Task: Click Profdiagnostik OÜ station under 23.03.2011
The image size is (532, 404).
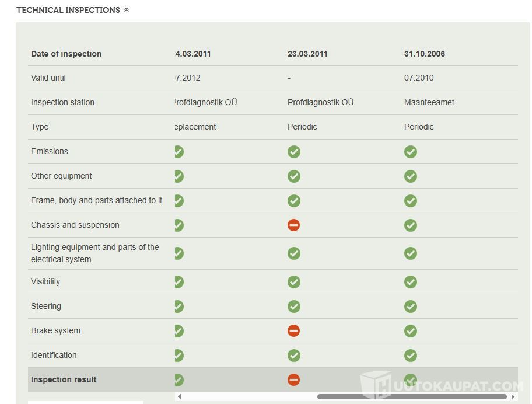Action: coord(320,102)
